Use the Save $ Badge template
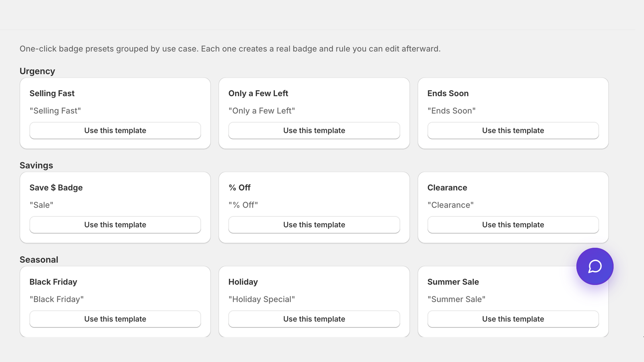Image resolution: width=644 pixels, height=362 pixels. tap(115, 225)
